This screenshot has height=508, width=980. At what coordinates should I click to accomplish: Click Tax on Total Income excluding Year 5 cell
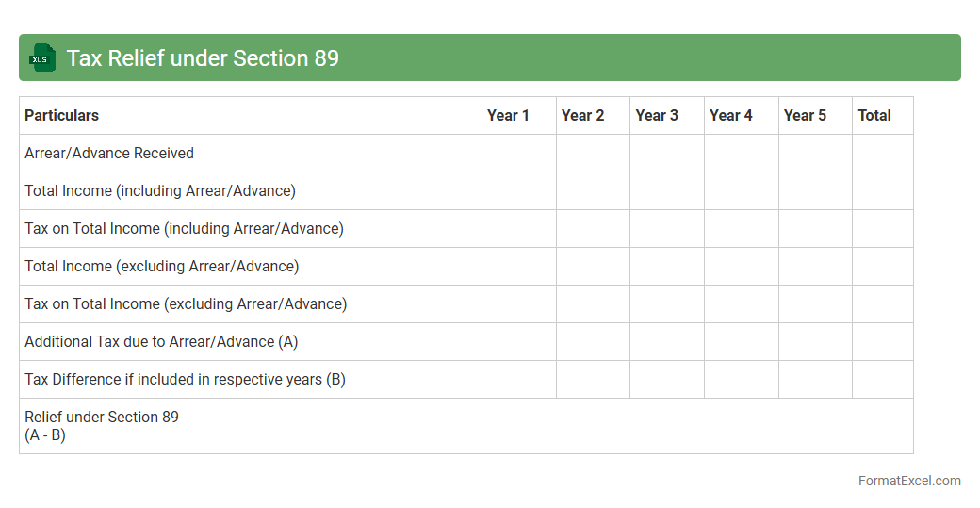click(815, 303)
